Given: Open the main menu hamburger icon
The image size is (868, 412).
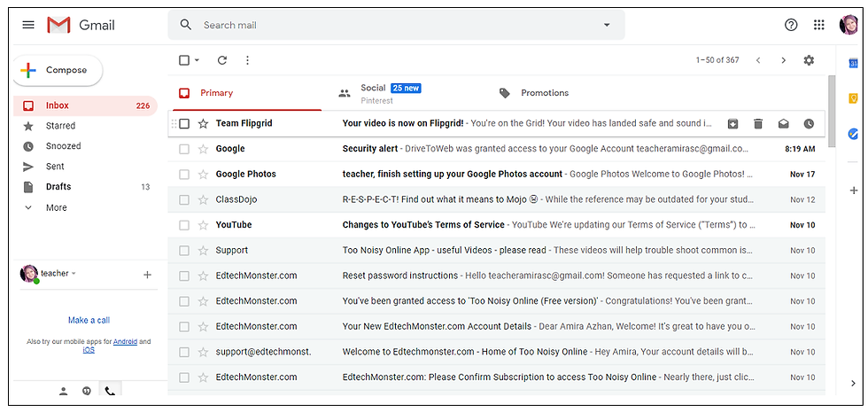Looking at the screenshot, I should 28,25.
